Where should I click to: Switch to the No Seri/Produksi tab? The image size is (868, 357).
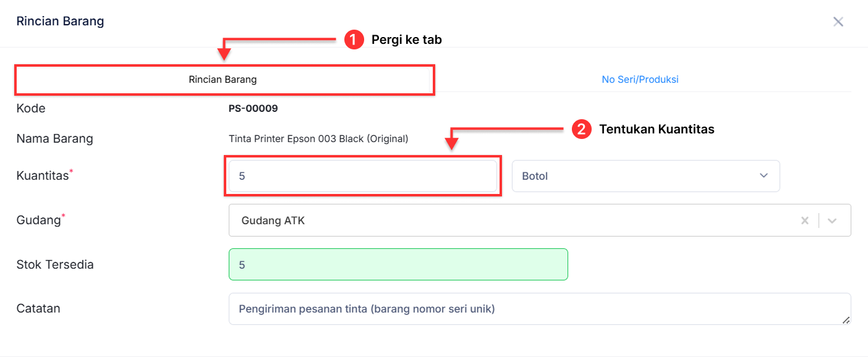click(640, 79)
